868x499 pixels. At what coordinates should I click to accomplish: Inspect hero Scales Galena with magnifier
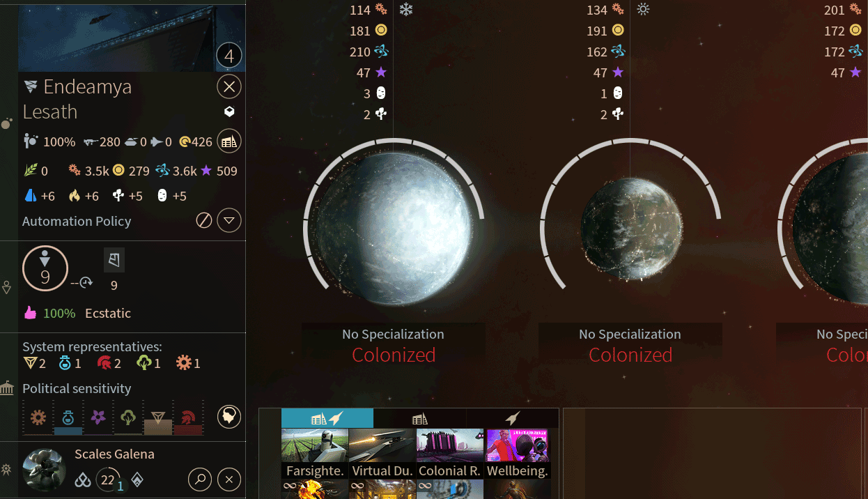tap(200, 479)
